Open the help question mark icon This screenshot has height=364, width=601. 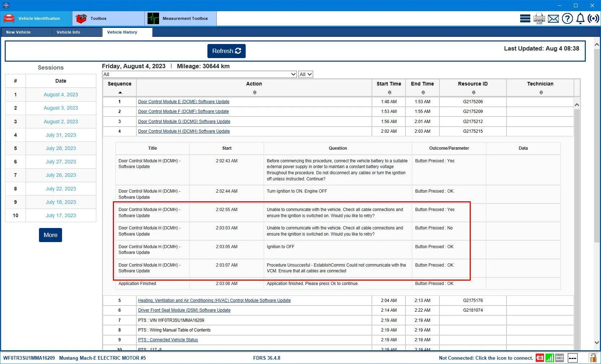[x=567, y=18]
